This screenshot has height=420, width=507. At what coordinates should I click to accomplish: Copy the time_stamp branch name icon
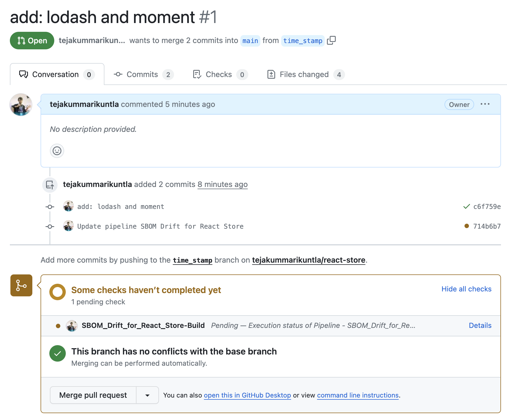pyautogui.click(x=331, y=40)
